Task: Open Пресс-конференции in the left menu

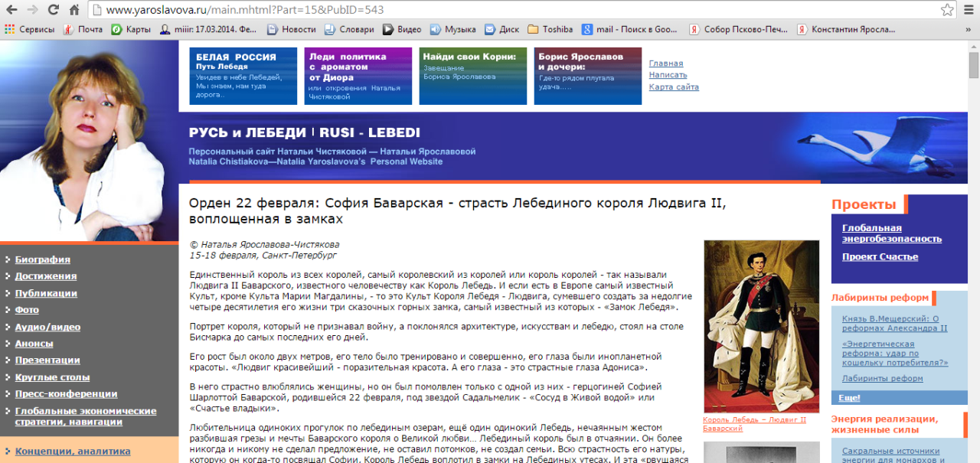Action: point(67,394)
